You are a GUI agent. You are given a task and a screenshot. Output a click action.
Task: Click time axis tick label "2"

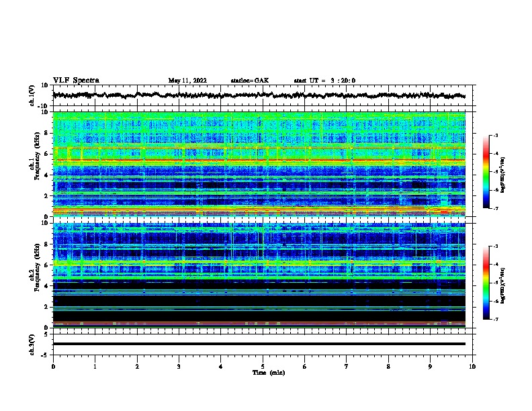pos(137,366)
